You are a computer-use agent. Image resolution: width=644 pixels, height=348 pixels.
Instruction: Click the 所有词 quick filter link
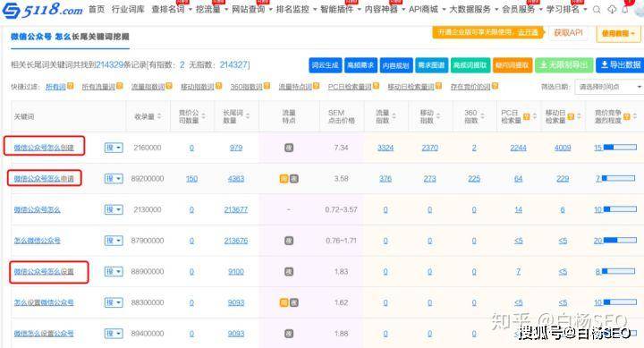pyautogui.click(x=55, y=86)
